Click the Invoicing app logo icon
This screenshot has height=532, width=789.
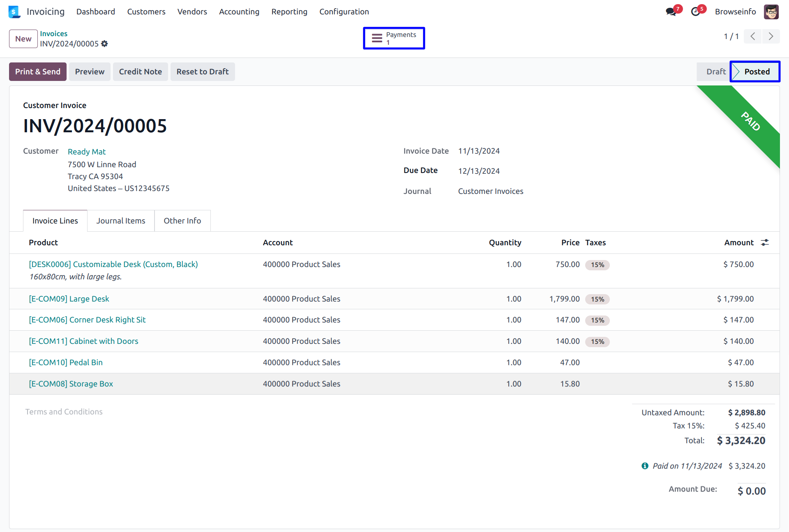coord(14,12)
